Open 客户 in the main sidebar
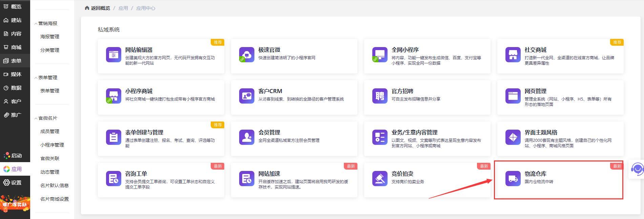The height and width of the screenshot is (219, 644). click(15, 102)
